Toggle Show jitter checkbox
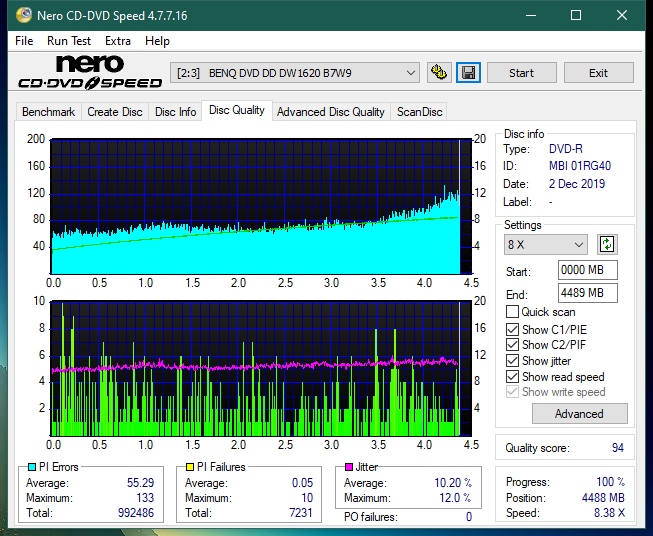653x536 pixels. click(x=512, y=361)
